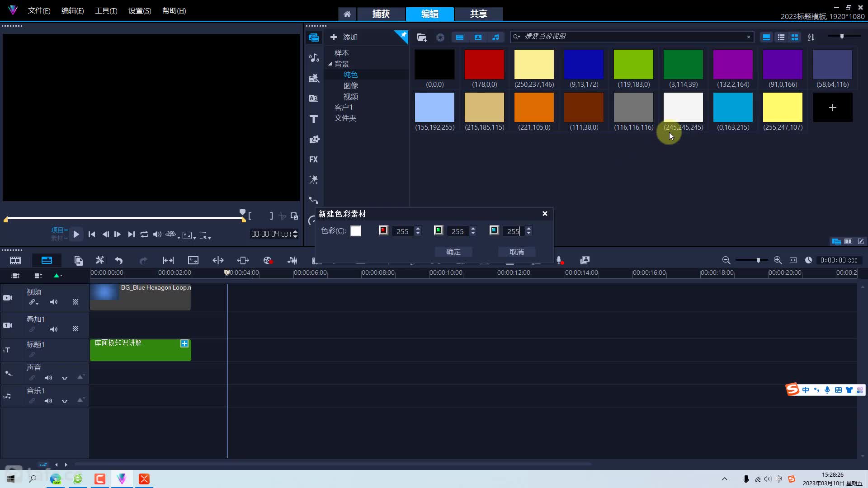Click the record/capture option icon in library toolbar
Image resolution: width=868 pixels, height=488 pixels.
(x=440, y=38)
